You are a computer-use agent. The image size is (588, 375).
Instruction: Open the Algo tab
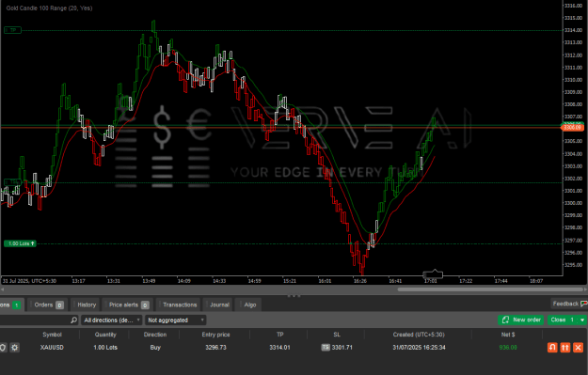point(249,305)
